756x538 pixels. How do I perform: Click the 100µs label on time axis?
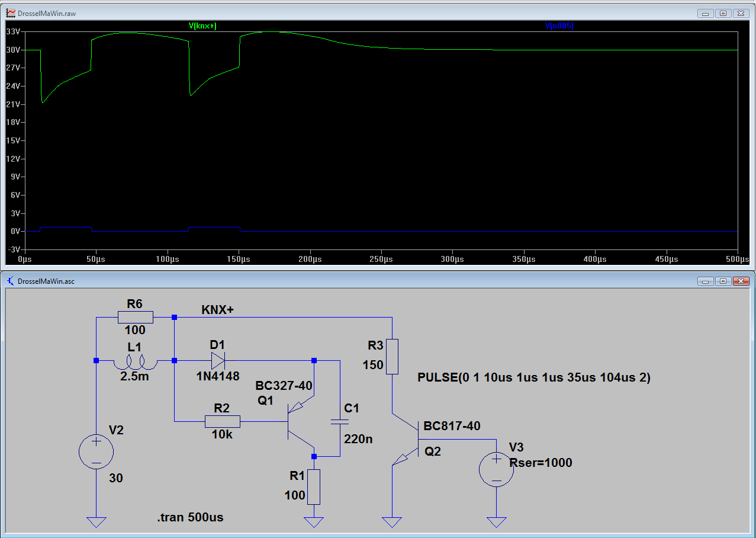[168, 260]
